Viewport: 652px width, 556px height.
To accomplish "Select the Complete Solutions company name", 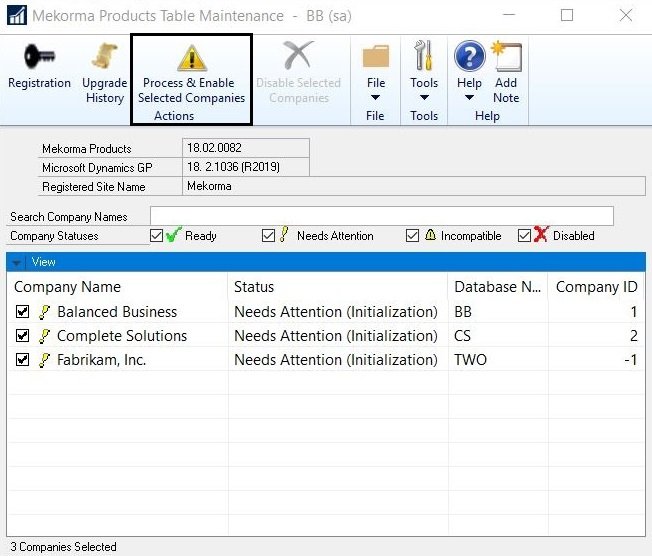I will coord(122,336).
